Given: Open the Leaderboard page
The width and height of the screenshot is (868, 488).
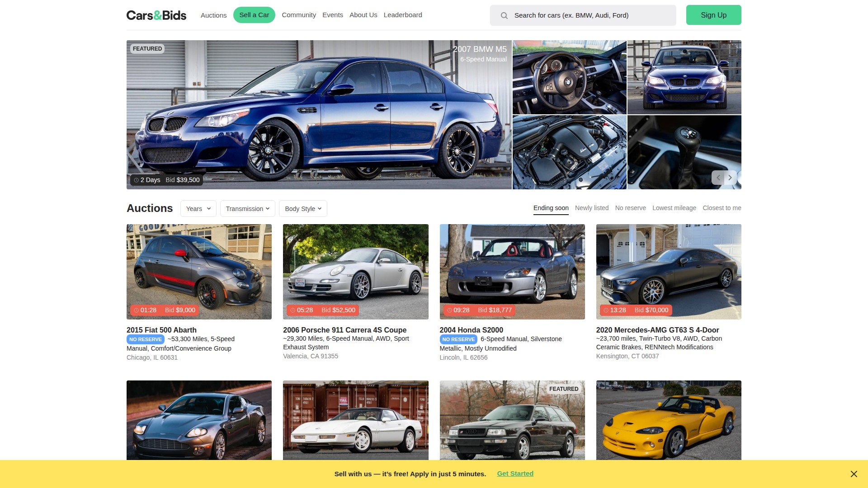Looking at the screenshot, I should 402,15.
